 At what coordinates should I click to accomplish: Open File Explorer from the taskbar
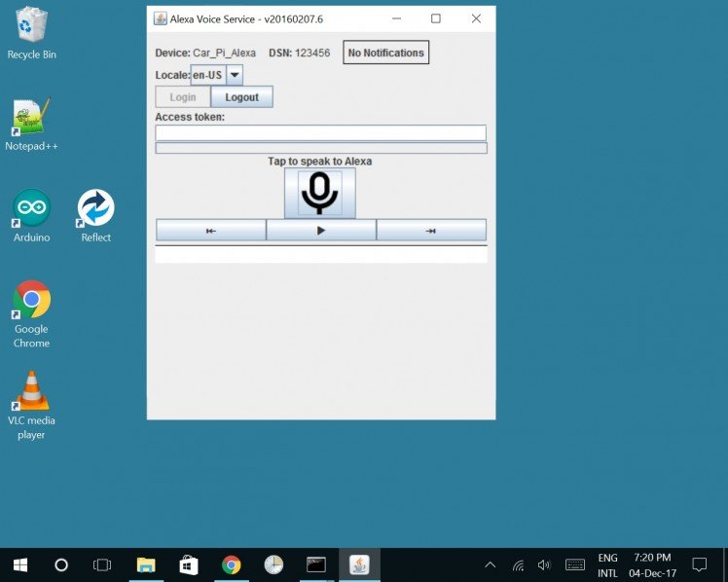(146, 564)
